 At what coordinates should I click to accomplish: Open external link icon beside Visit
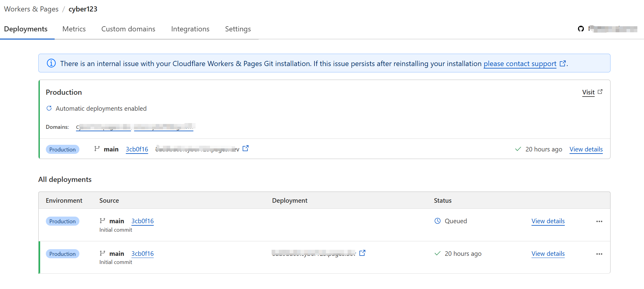[600, 92]
